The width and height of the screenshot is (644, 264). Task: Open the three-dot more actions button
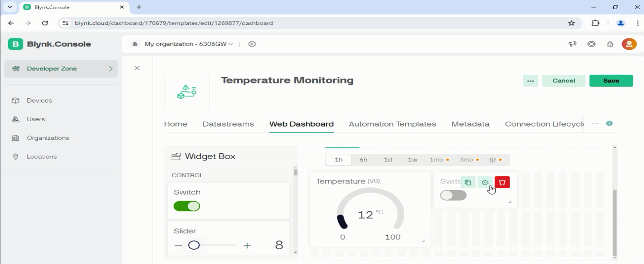[530, 81]
